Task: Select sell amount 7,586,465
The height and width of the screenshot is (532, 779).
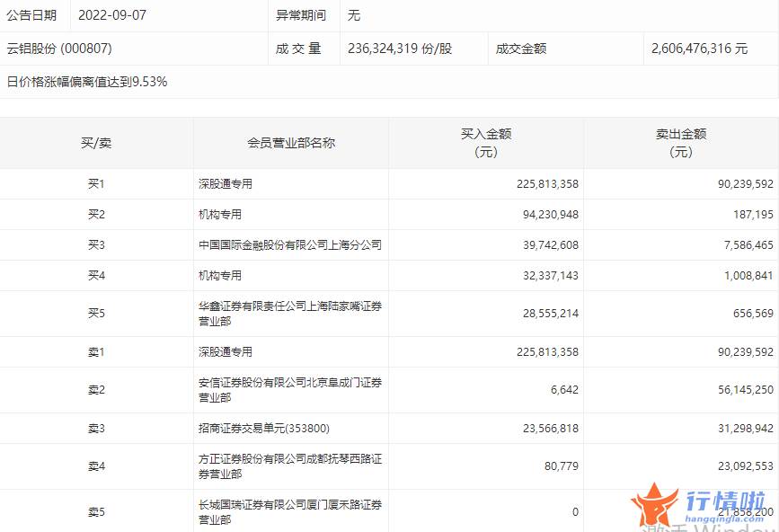Action: tap(748, 245)
